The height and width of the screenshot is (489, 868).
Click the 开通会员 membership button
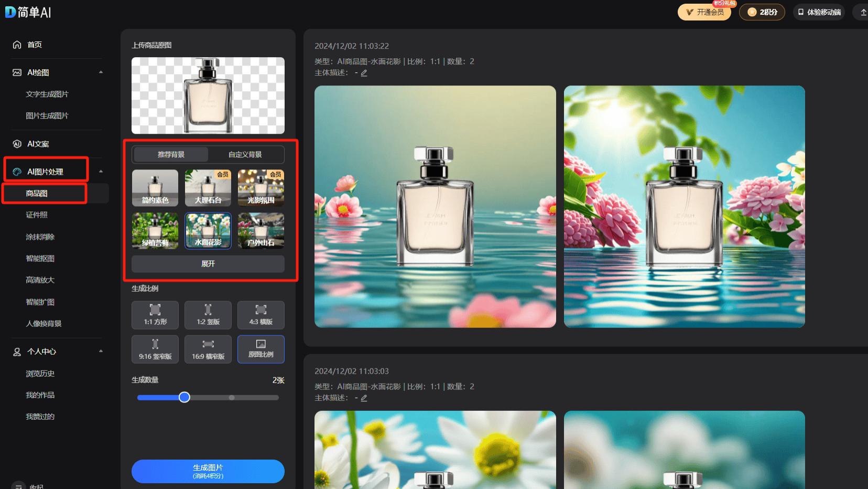(704, 12)
